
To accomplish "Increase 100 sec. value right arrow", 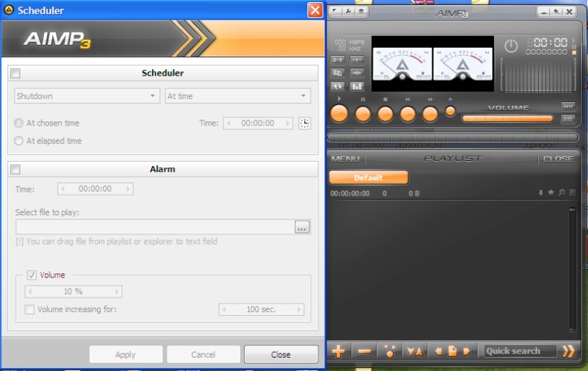I will 299,309.
